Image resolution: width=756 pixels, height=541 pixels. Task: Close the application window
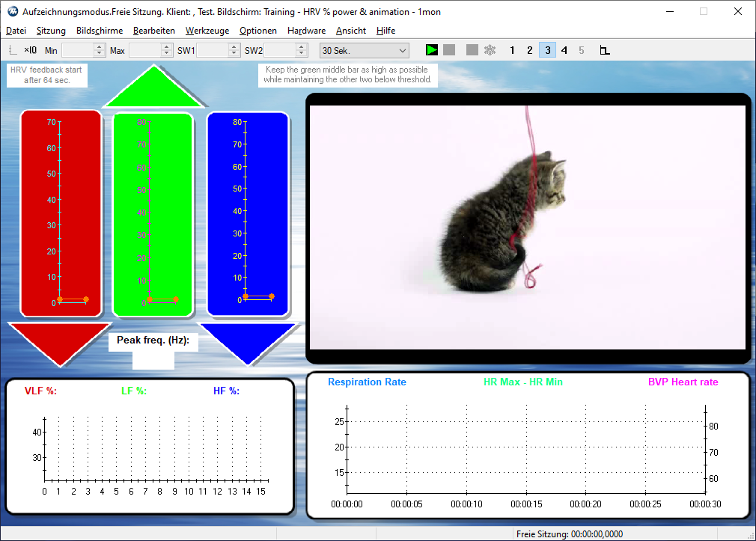pos(738,11)
